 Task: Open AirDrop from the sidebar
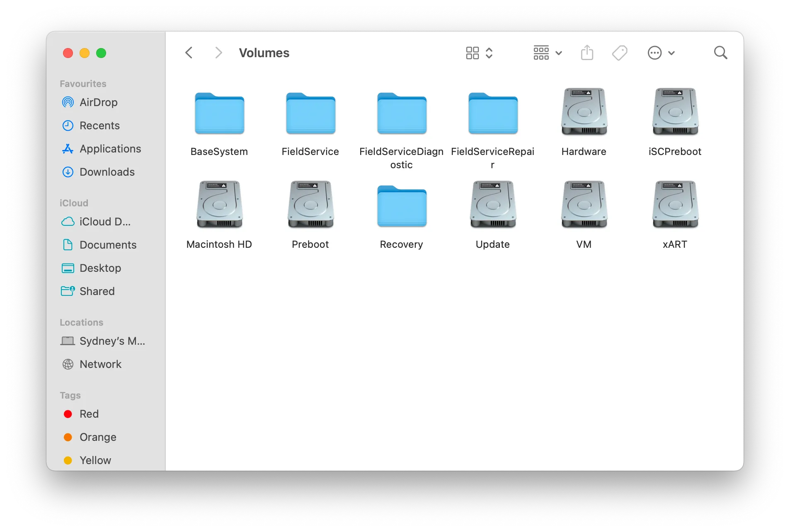pos(99,102)
